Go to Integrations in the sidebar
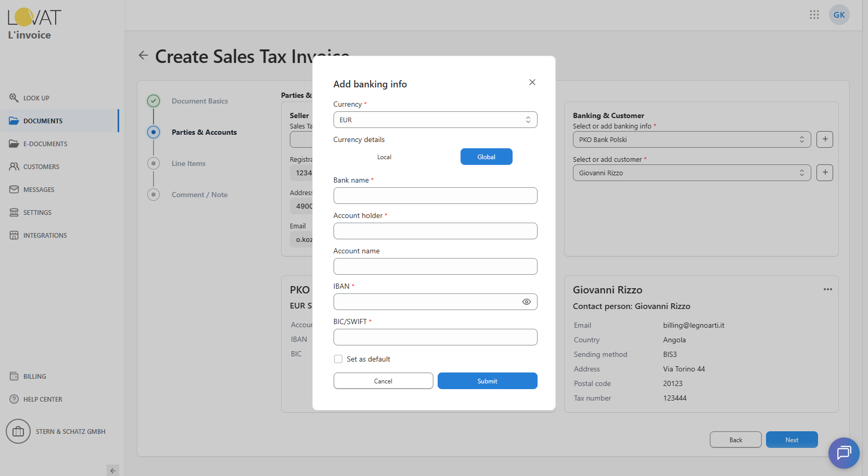Screen dimensions: 868x476 pyautogui.click(x=45, y=235)
